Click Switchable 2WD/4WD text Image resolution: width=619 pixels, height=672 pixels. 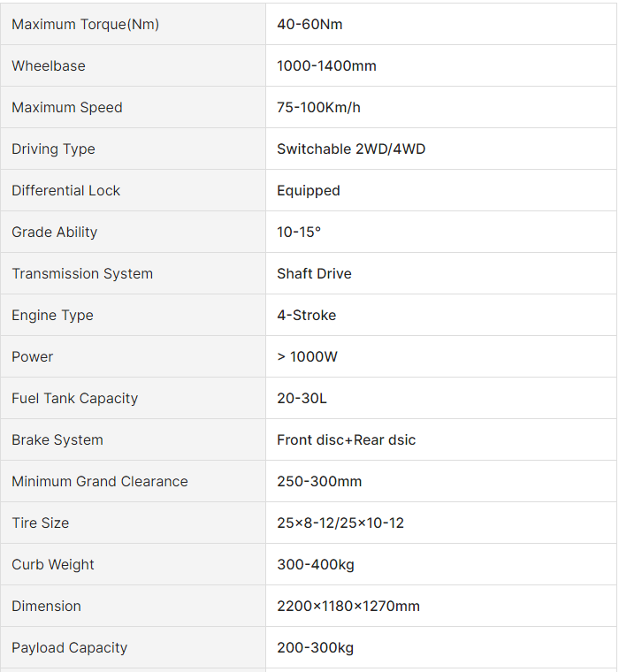tap(351, 149)
